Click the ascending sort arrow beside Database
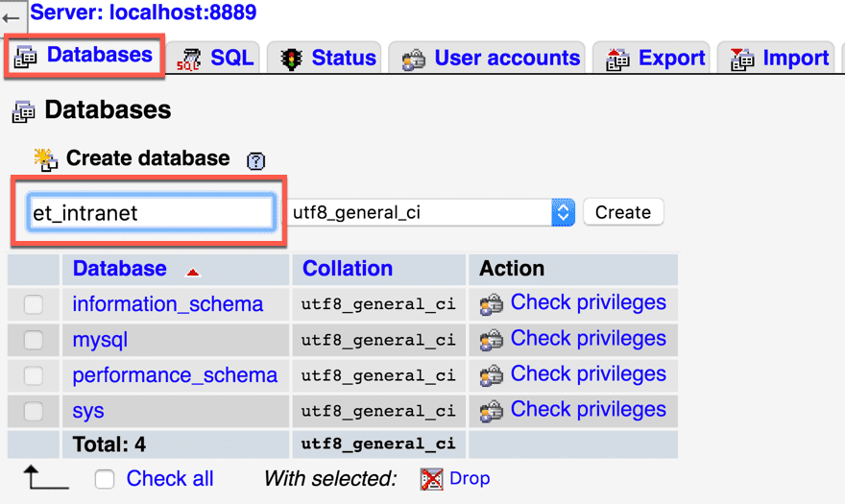The image size is (845, 504). [193, 273]
